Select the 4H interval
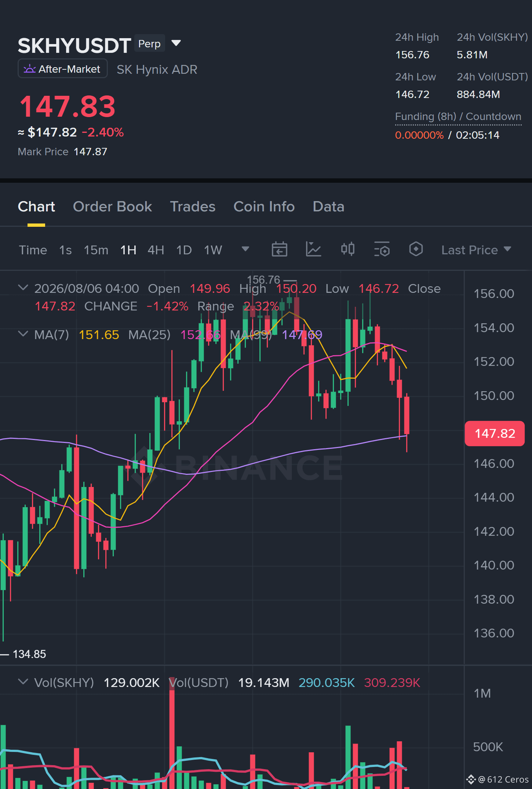This screenshot has width=532, height=789. tap(156, 250)
